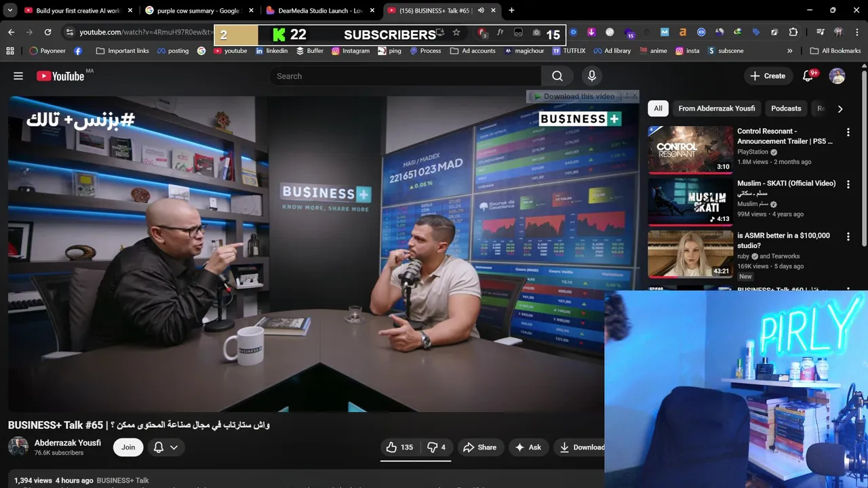Click the Amazon extension icon

[683, 32]
